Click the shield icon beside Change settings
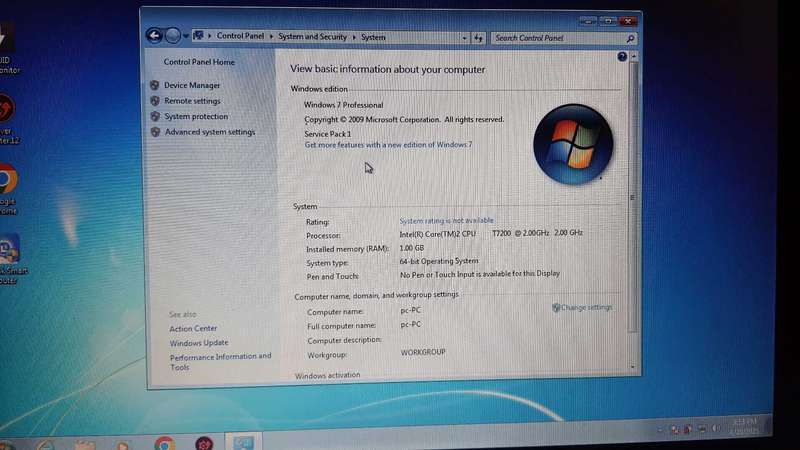Image resolution: width=800 pixels, height=450 pixels. point(556,307)
